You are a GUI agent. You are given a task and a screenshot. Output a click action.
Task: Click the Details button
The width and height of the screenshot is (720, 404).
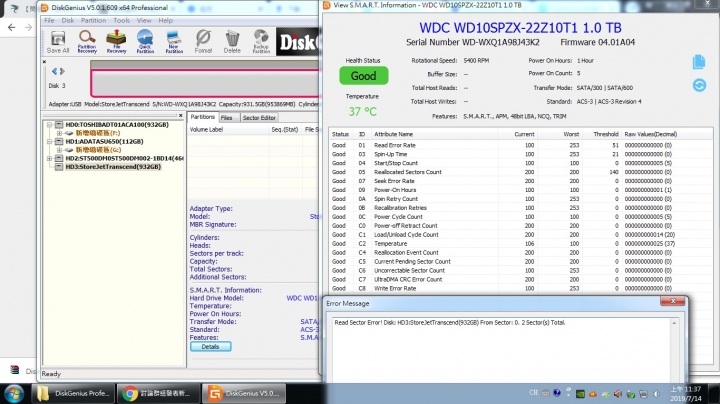point(210,347)
